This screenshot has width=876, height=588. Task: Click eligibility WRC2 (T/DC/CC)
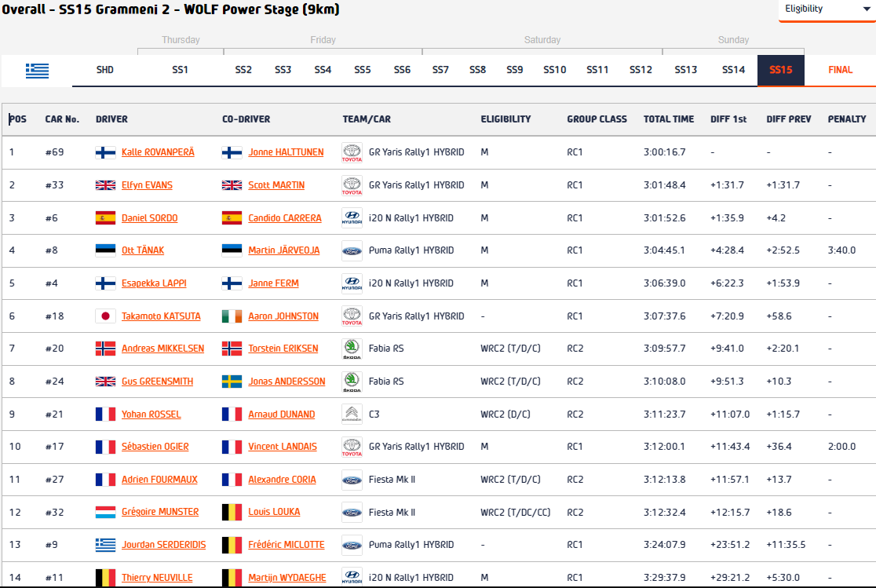pos(516,513)
